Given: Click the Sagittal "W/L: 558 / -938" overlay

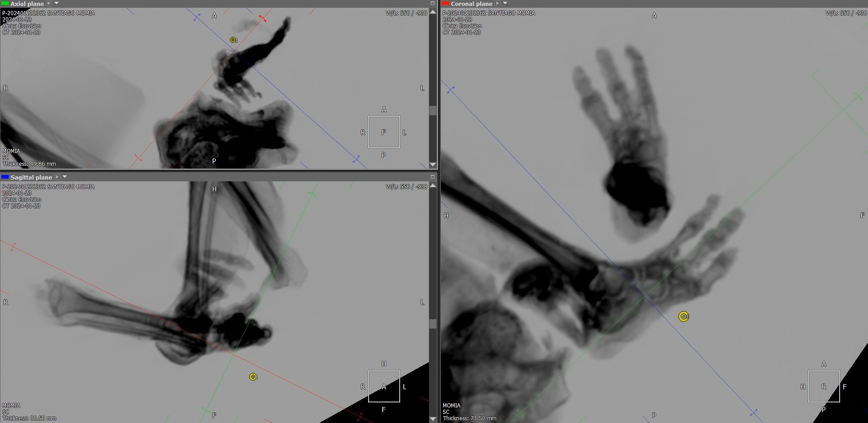Looking at the screenshot, I should pyautogui.click(x=406, y=187).
